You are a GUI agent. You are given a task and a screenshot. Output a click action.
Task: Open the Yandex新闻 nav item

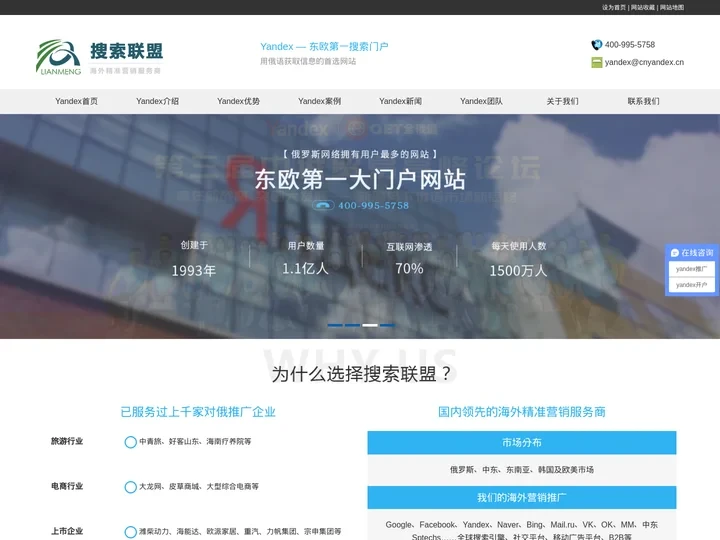pos(400,101)
